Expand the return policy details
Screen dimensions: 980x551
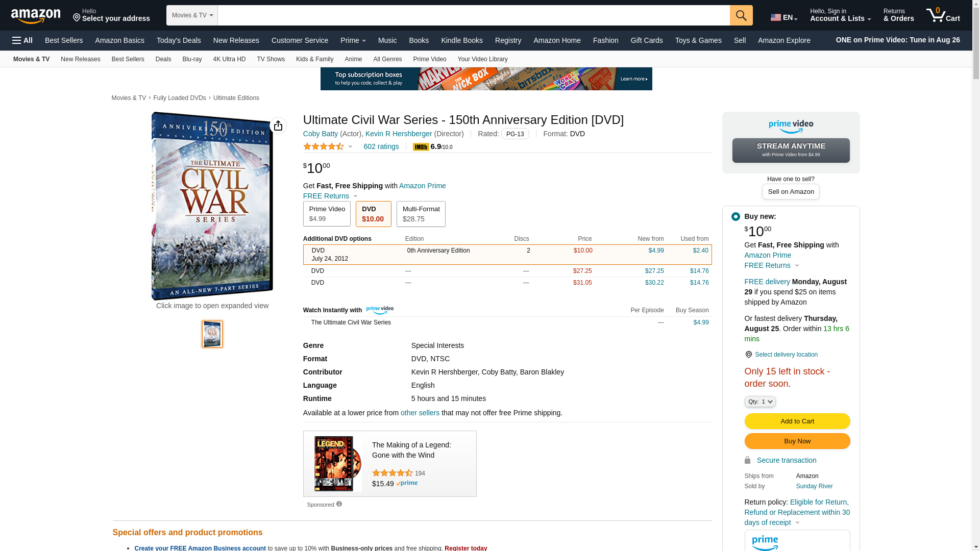tap(797, 522)
